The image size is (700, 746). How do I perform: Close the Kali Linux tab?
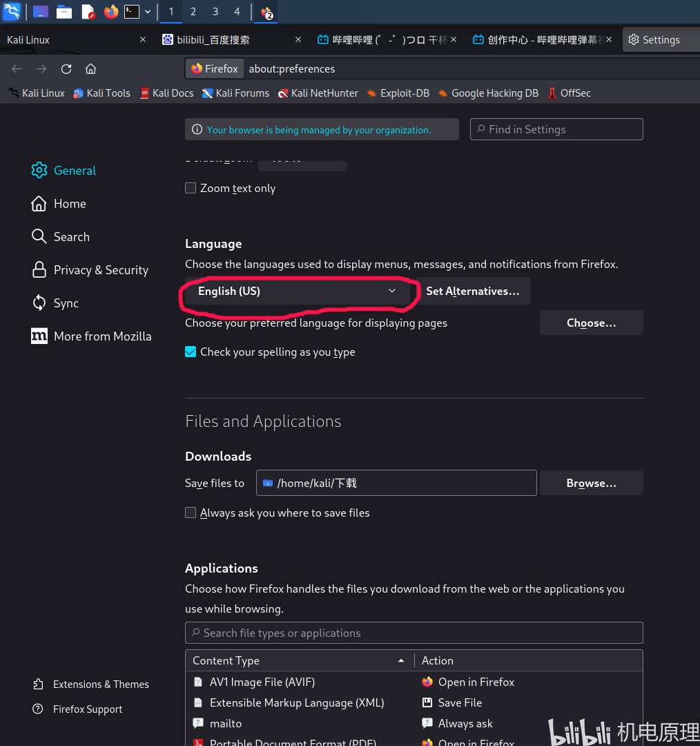point(143,39)
